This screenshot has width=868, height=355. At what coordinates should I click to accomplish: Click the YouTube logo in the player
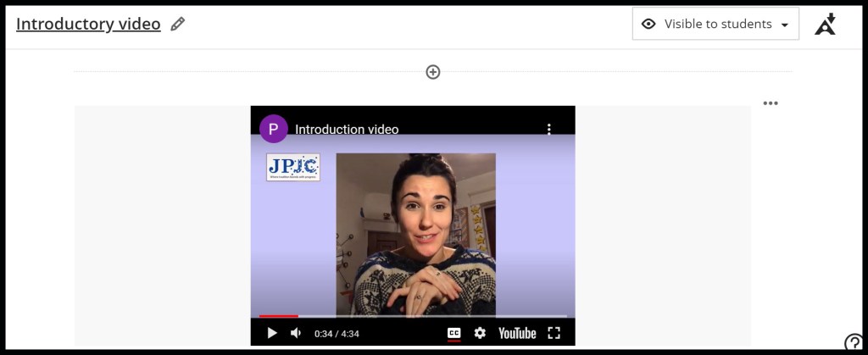pos(517,333)
